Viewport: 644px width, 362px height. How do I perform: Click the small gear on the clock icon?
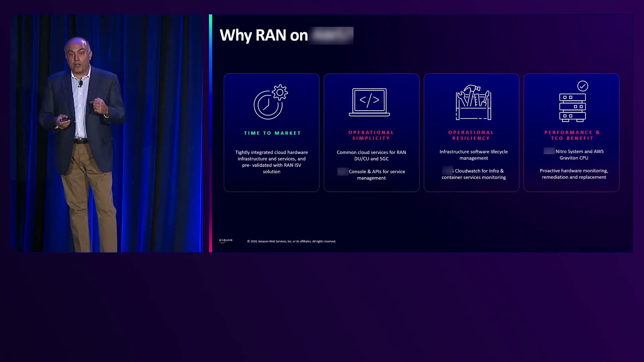click(280, 92)
